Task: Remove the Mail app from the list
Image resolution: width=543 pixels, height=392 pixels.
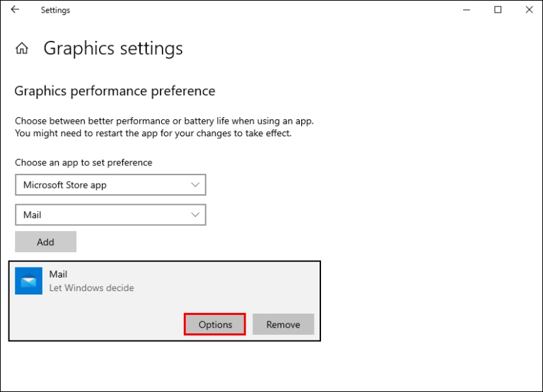Action: [x=283, y=325]
